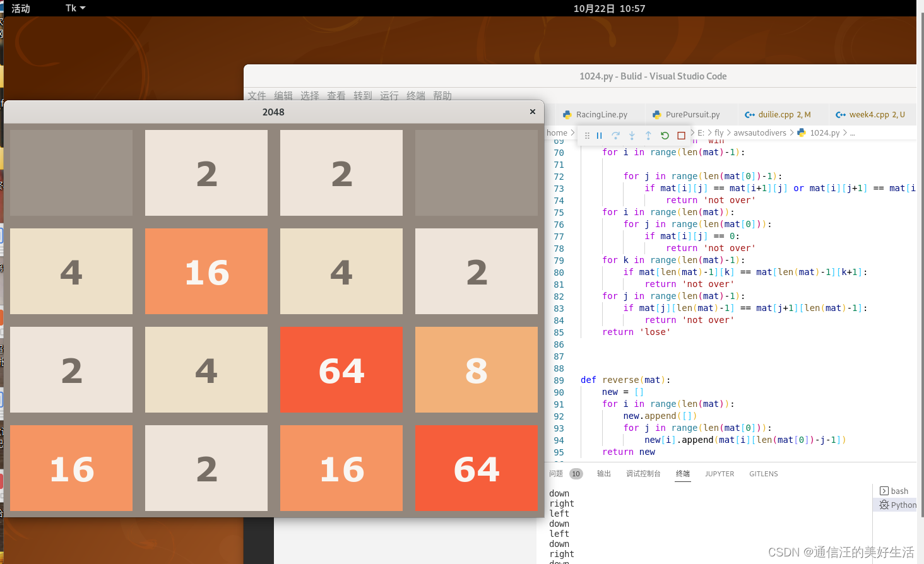Switch to the PurePursuit.py tab
The height and width of the screenshot is (564, 924).
tap(691, 114)
